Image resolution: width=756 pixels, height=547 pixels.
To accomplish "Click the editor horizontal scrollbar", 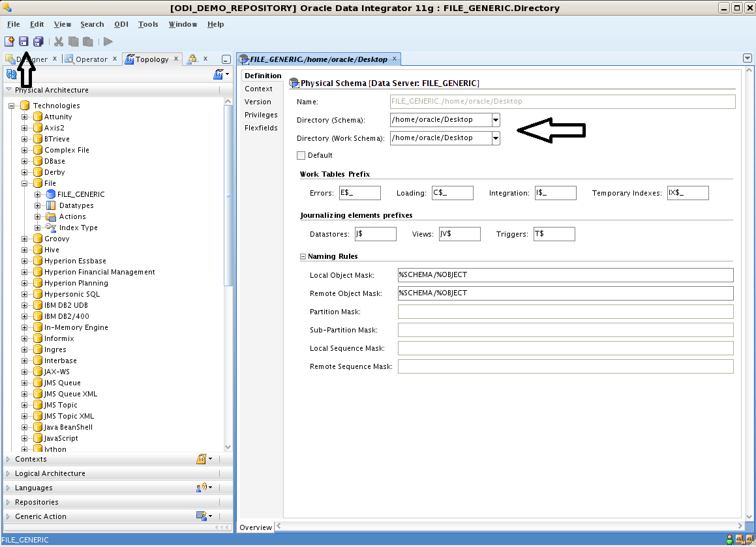I will click(510, 525).
